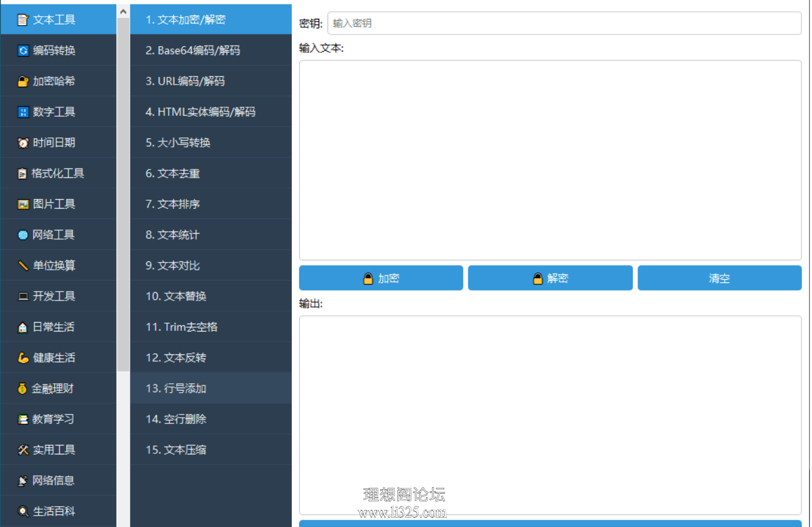Click the 教育学习 books icon
This screenshot has height=527, width=812.
(23, 419)
